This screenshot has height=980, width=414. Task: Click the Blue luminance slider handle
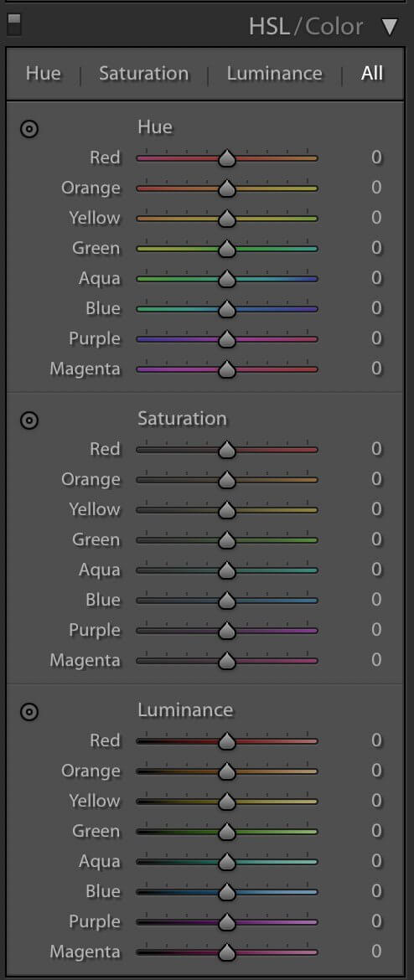[227, 893]
